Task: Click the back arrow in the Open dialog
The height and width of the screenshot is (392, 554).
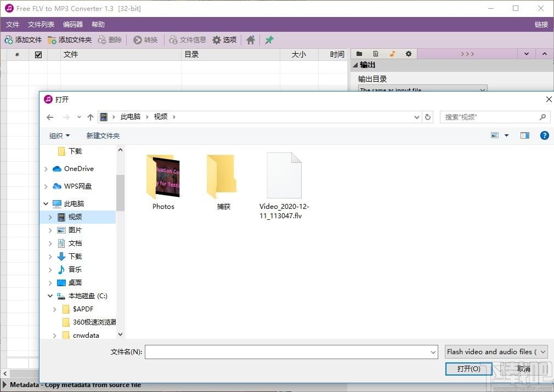Action: (x=50, y=117)
